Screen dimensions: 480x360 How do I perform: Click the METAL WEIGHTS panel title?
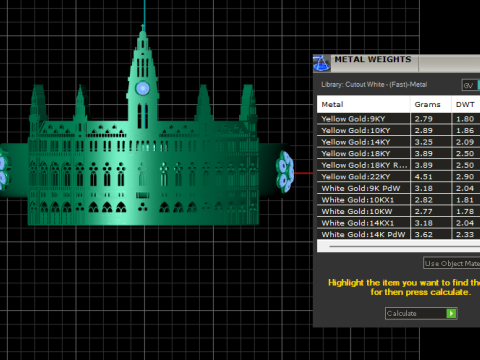pos(373,59)
